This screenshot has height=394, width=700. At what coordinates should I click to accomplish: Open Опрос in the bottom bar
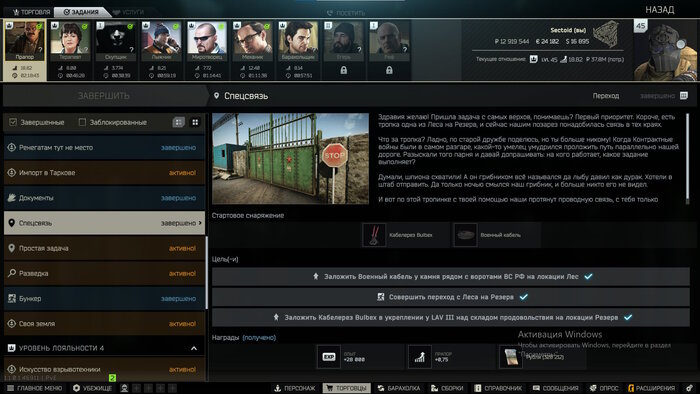pyautogui.click(x=604, y=388)
